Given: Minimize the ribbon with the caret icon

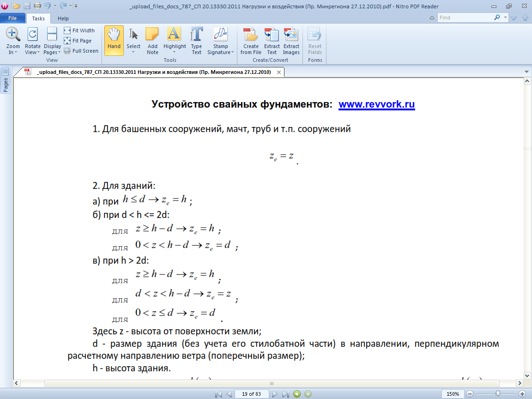Looking at the screenshot, I should tap(432, 18).
